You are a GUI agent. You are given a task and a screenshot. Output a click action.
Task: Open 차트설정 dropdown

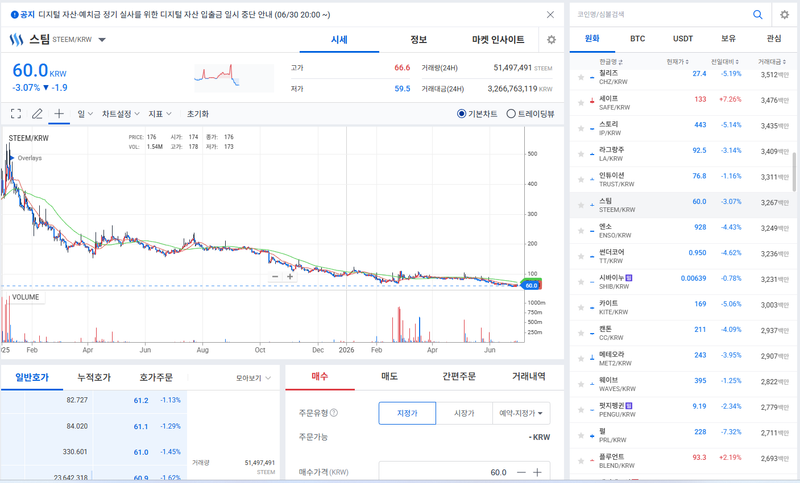(x=120, y=114)
